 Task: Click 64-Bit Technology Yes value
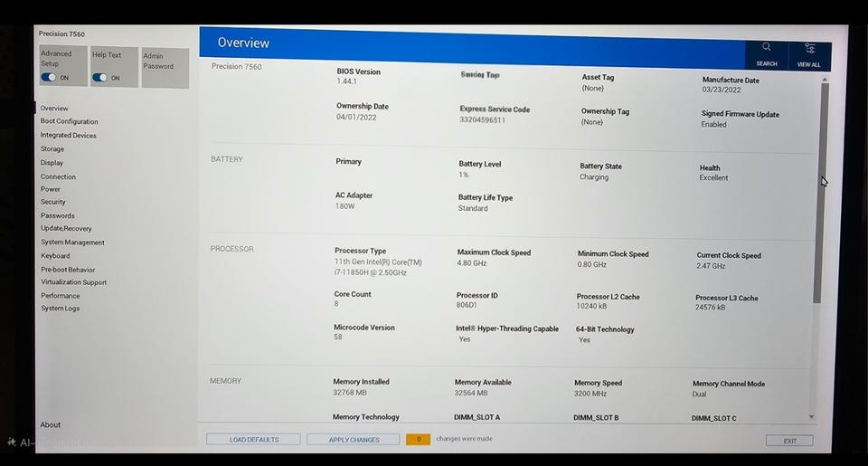(x=584, y=340)
